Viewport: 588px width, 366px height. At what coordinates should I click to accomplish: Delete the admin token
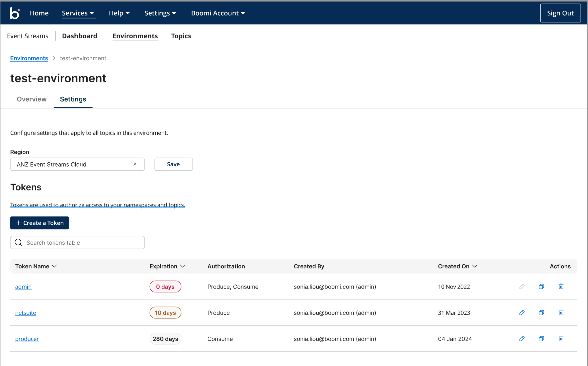pos(561,287)
